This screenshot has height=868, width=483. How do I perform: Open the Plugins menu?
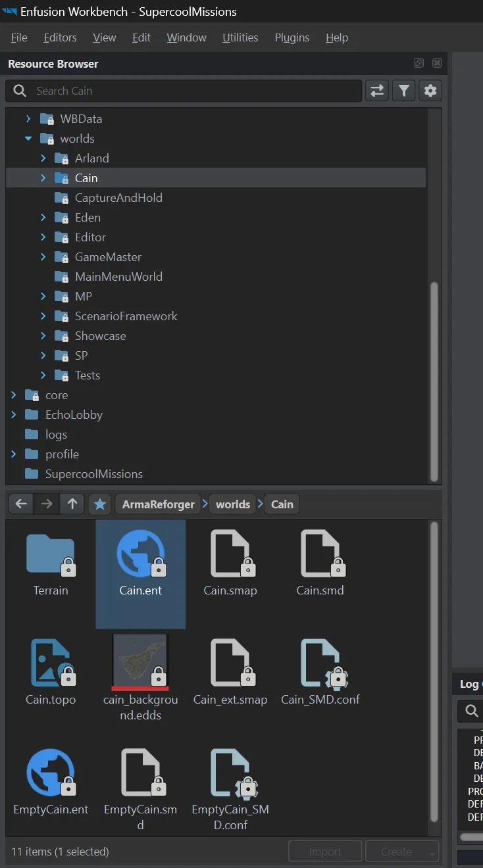[292, 37]
